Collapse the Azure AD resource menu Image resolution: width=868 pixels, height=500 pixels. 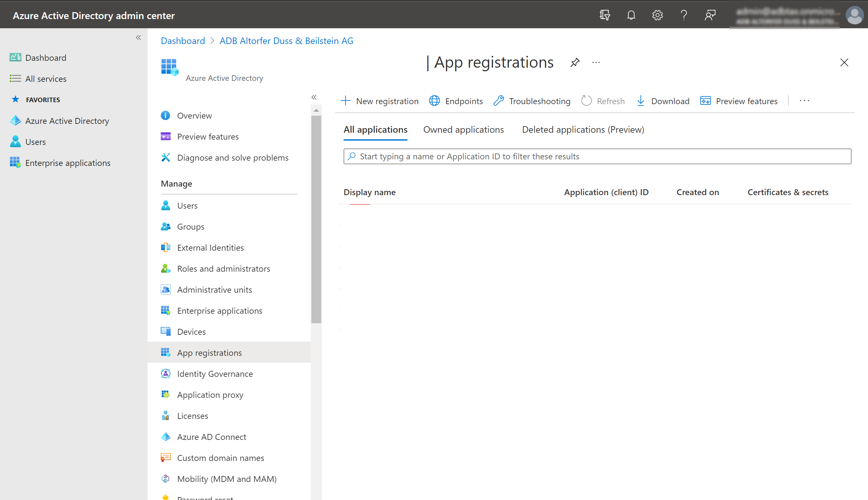click(314, 97)
